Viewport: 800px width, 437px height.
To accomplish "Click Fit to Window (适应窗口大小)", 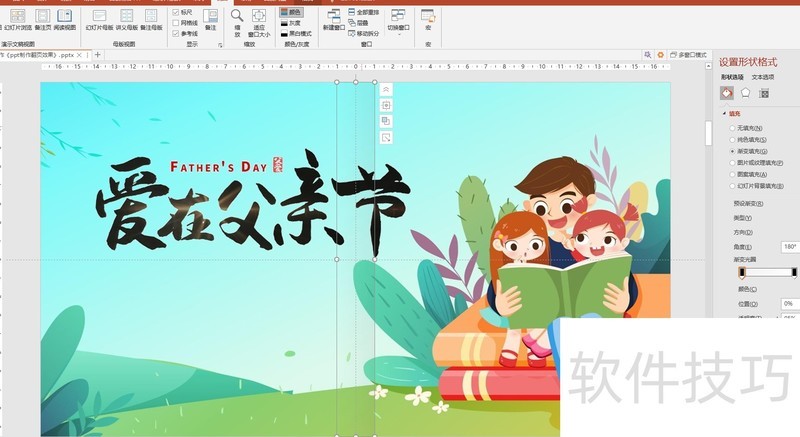I will 259,23.
